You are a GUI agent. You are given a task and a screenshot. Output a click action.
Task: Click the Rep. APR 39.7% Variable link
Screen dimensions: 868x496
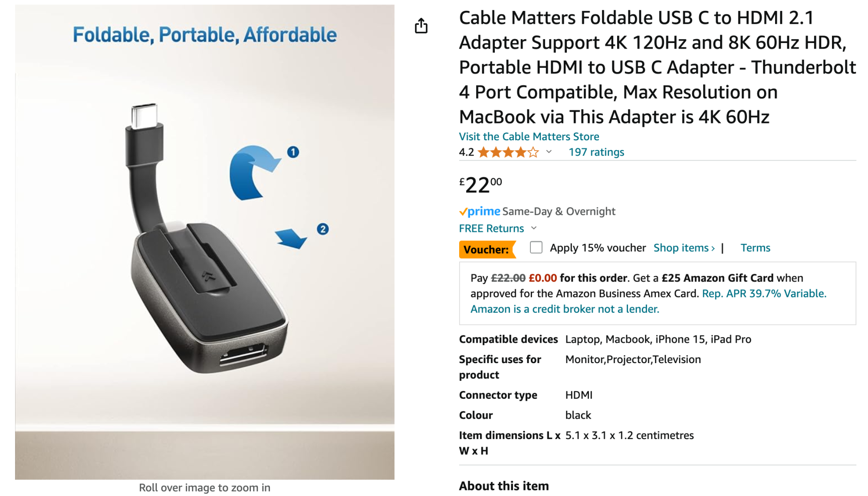[764, 294]
